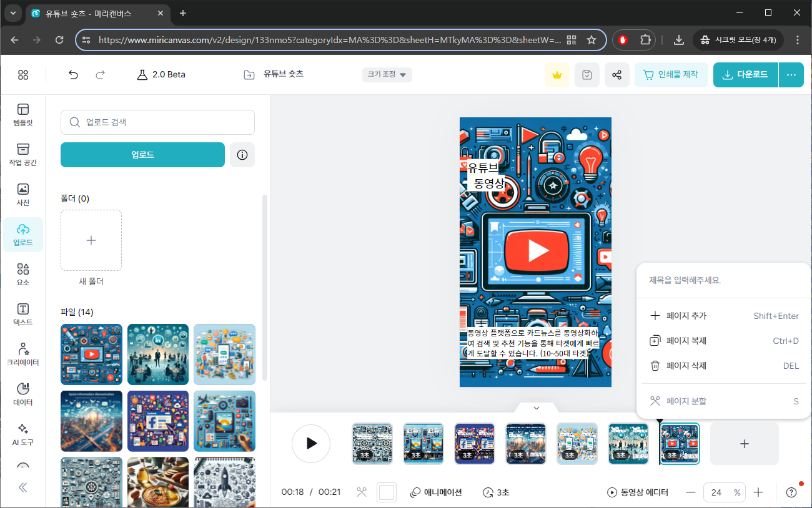Select the third page thumbnail in timeline
Screen dimensions: 812x508
click(475, 444)
